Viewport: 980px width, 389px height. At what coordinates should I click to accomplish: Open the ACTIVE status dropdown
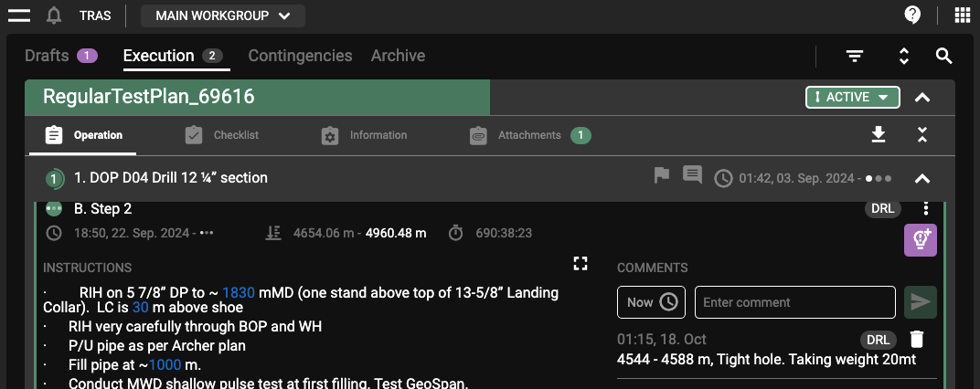pyautogui.click(x=852, y=97)
